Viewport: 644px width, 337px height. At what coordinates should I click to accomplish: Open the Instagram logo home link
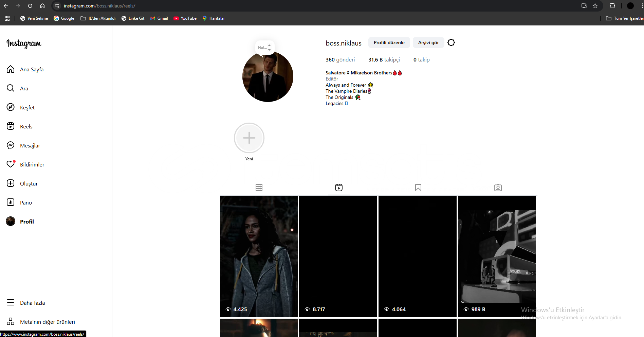coord(24,43)
